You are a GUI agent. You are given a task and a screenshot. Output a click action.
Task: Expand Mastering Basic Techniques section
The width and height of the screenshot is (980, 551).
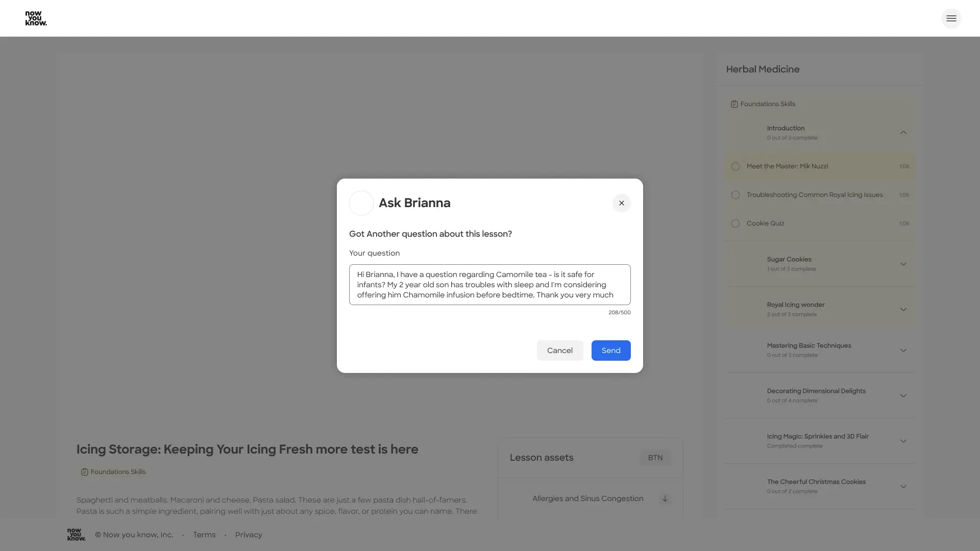tap(903, 350)
